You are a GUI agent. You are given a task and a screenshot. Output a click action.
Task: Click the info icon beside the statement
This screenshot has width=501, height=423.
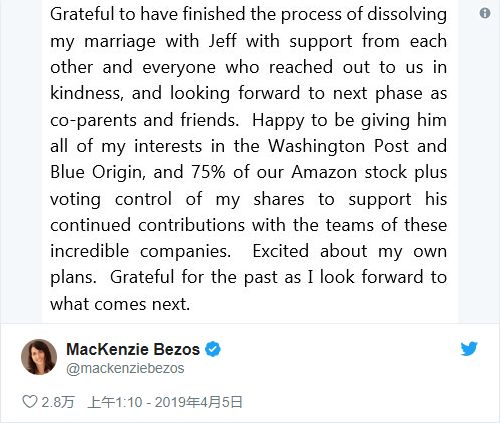pyautogui.click(x=485, y=13)
